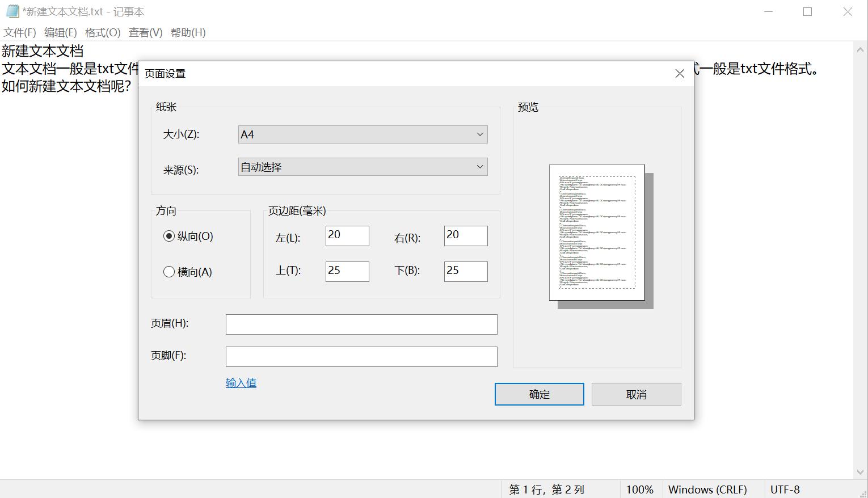Click the 上(T) margin field
This screenshot has height=498, width=868.
pyautogui.click(x=347, y=272)
